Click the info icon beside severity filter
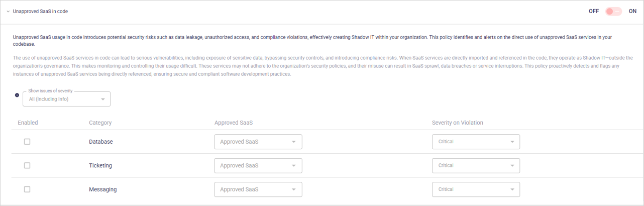The image size is (644, 206). point(17,95)
